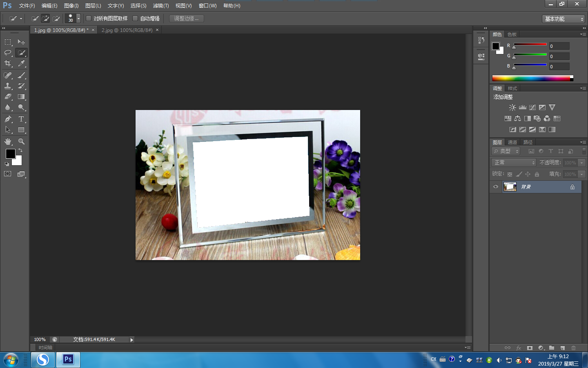Viewport: 588px width, 368px height.
Task: Open blend mode 正常 dropdown
Action: [x=514, y=163]
